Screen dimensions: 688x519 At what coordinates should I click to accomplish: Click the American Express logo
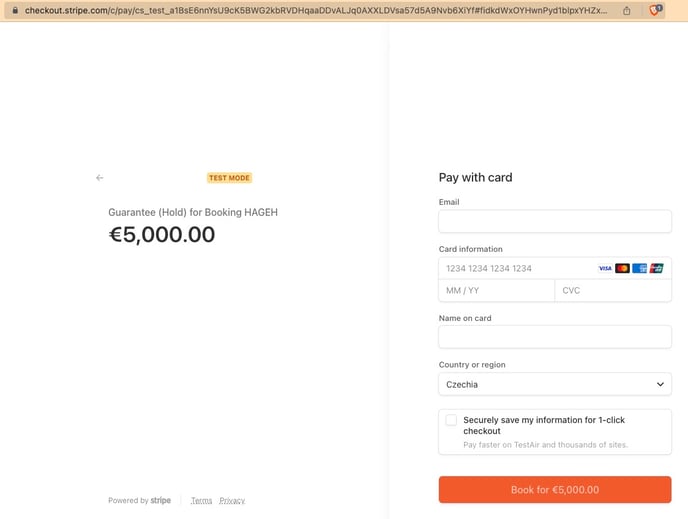coord(639,268)
